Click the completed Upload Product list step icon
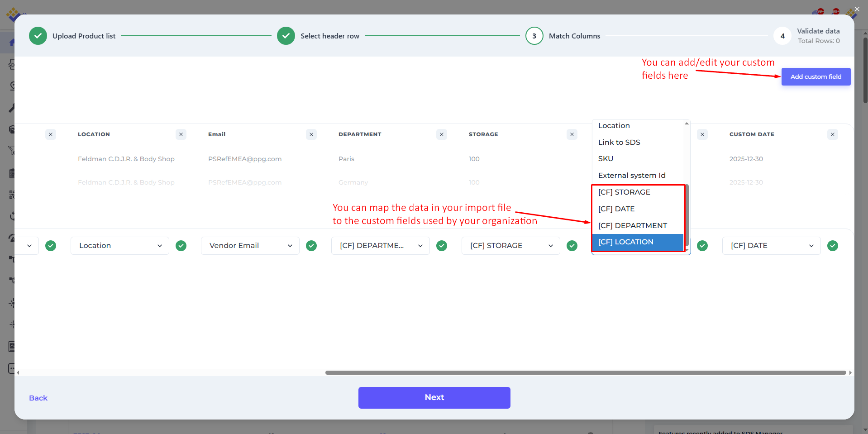The image size is (868, 434). 38,36
